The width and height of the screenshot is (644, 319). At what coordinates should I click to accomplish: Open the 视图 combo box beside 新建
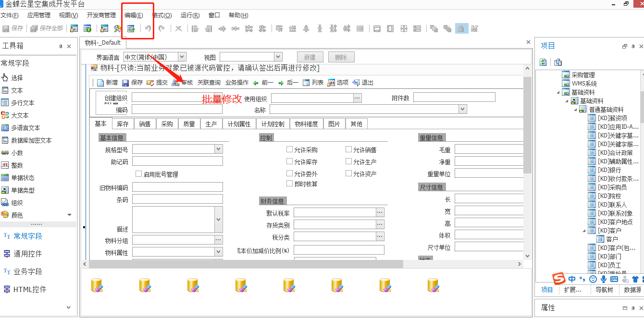tap(278, 57)
